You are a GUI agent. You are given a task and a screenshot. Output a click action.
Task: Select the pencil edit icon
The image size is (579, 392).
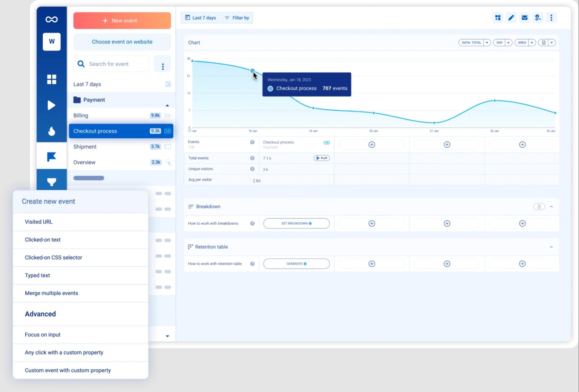click(x=511, y=17)
